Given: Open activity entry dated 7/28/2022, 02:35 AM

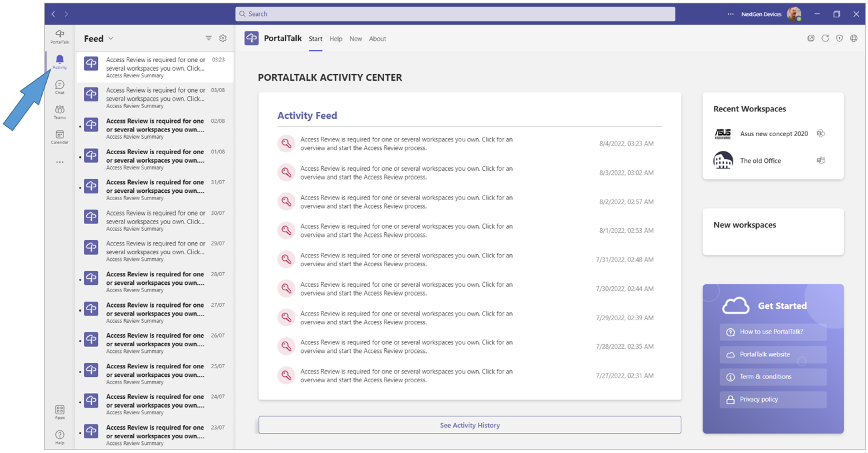Looking at the screenshot, I should (469, 346).
